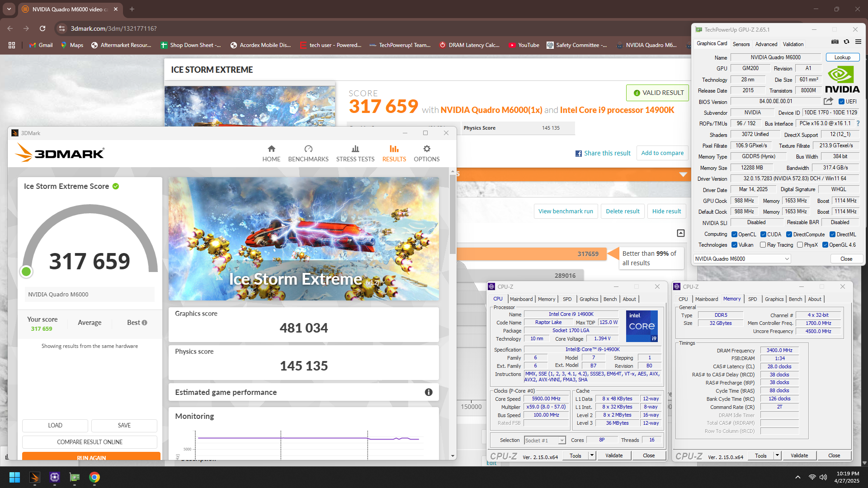Click View benchmark run on the webpage

[x=566, y=211]
